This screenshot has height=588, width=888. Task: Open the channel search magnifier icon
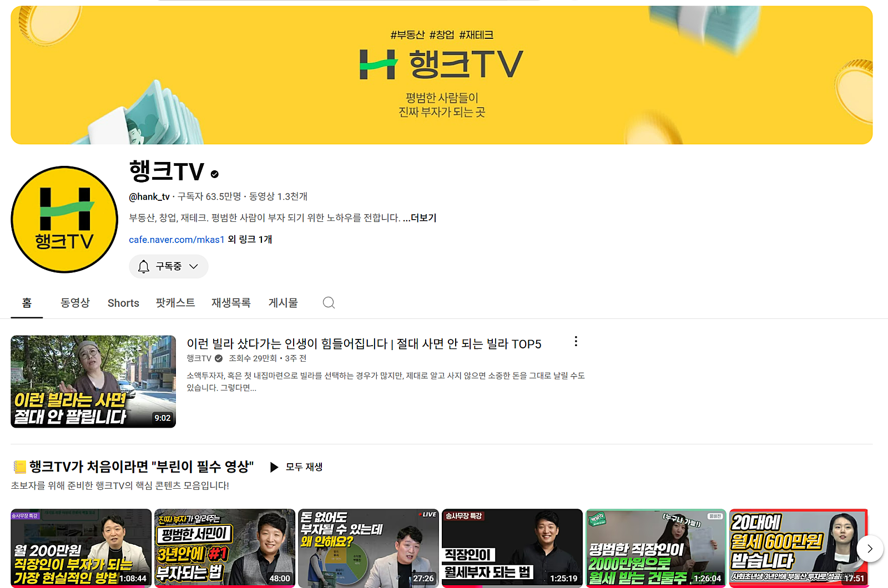point(329,302)
